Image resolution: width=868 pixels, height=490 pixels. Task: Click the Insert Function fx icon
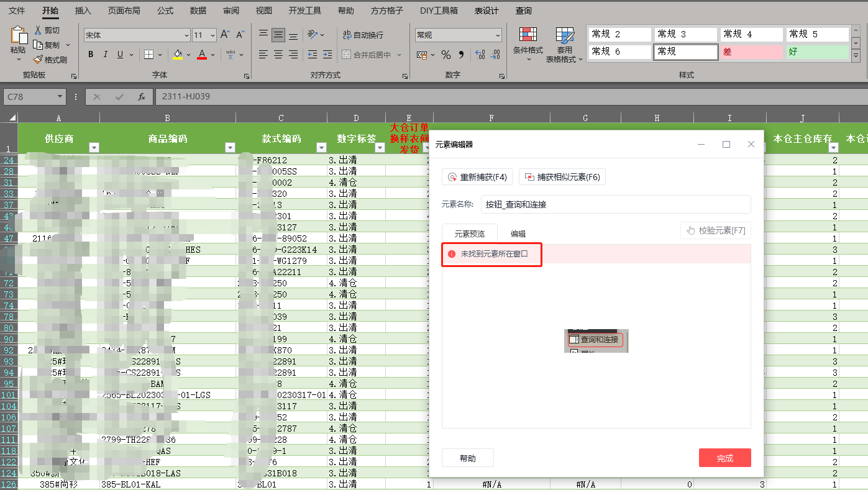tap(142, 97)
